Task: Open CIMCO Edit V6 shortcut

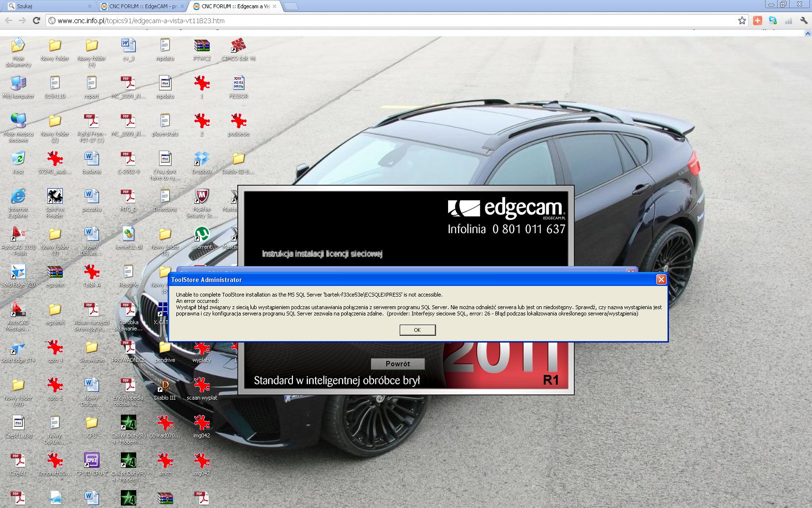Action: [238, 50]
